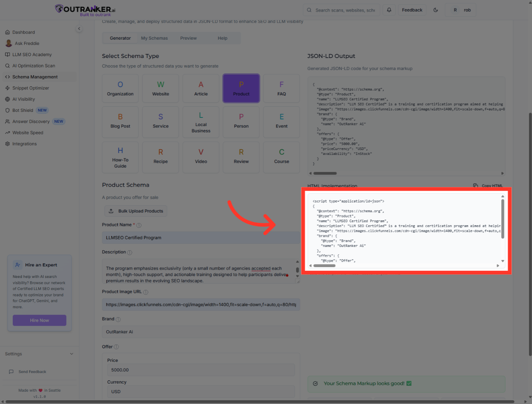Toggle dark mode moon icon
532x404 pixels.
coord(435,10)
